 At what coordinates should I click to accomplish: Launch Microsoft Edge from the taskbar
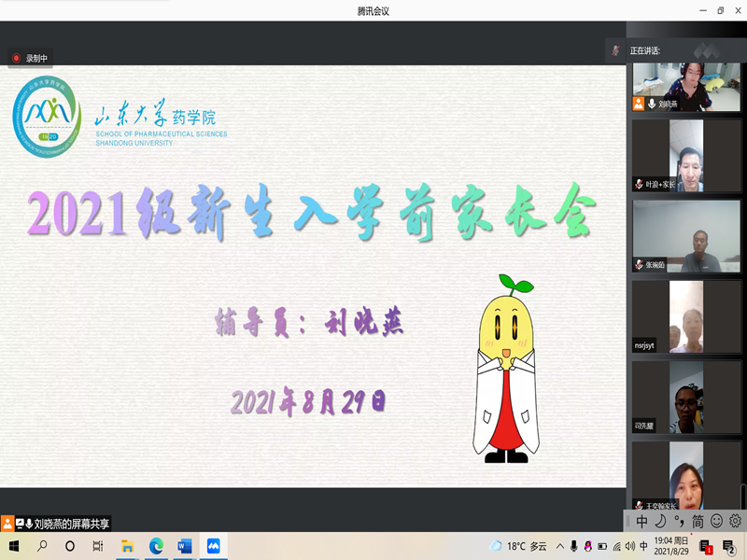pos(156,546)
